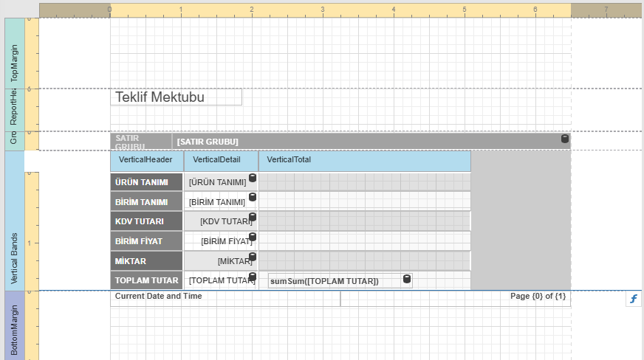
Task: Select the Teklif Mektubu title label
Action: pos(177,97)
